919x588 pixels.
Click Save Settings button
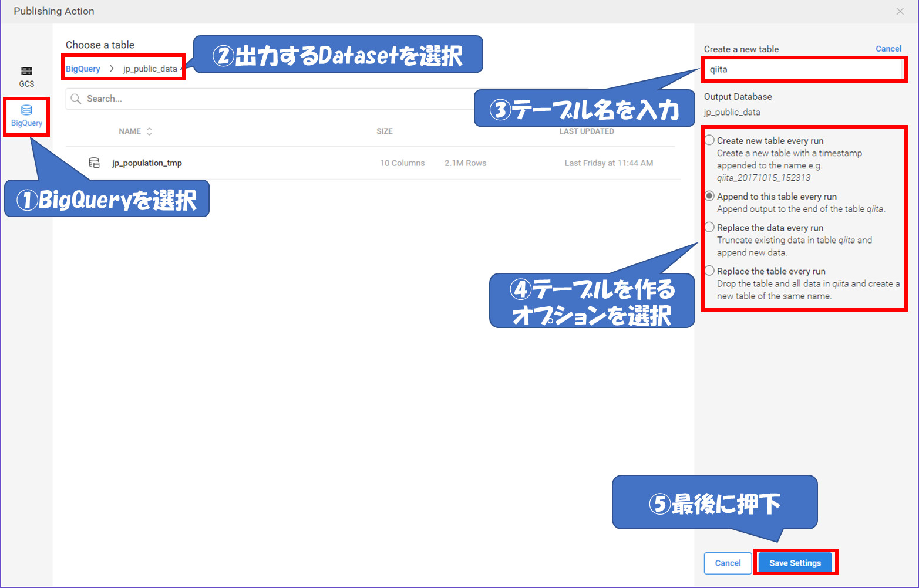point(795,563)
